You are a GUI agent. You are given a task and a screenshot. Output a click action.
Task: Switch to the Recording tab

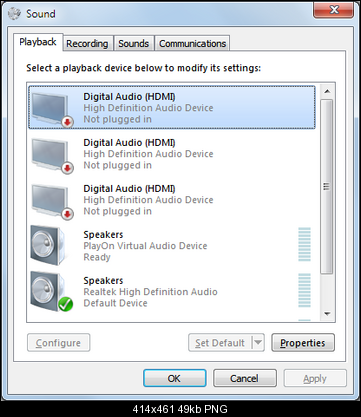tap(87, 44)
